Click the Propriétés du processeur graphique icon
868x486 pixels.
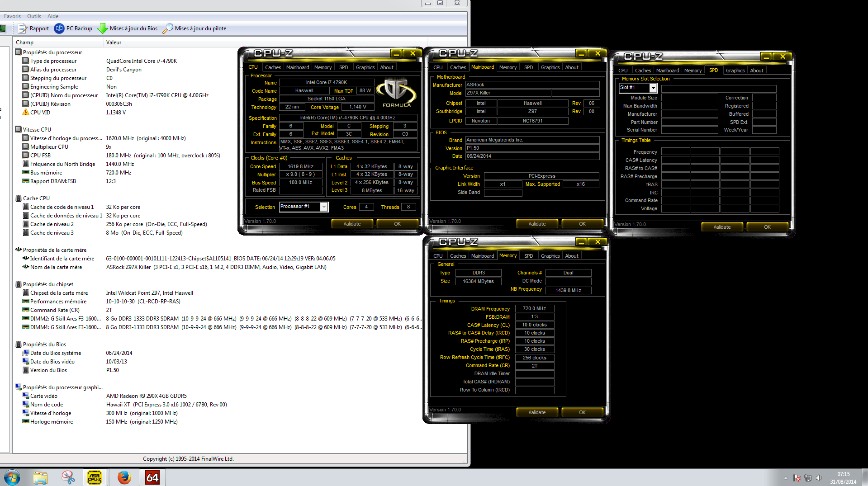(x=19, y=387)
